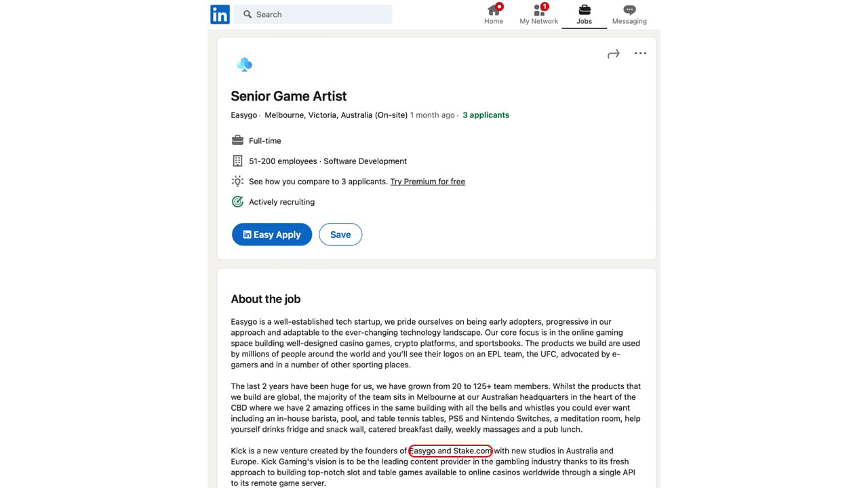Viewport: 868px width, 488px height.
Task: Click the Actively recruiting target icon
Action: [237, 201]
